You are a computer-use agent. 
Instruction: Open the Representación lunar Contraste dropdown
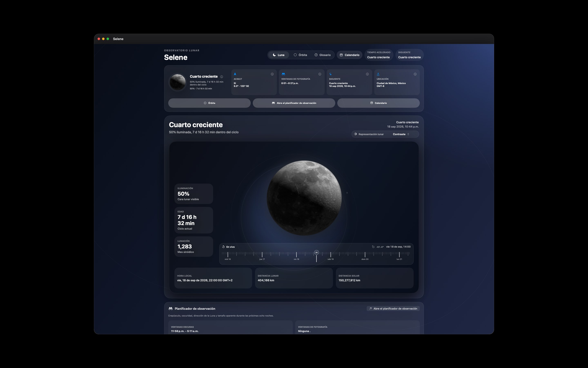(385, 134)
